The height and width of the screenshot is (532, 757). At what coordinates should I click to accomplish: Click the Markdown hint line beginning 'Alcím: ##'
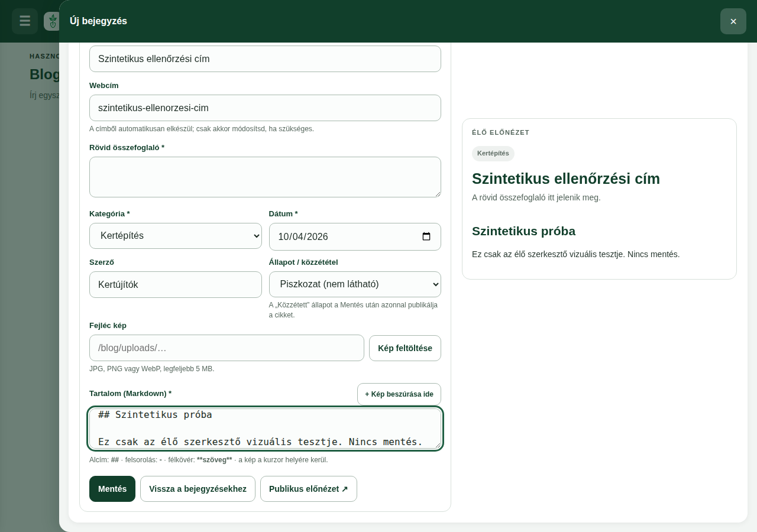point(209,460)
